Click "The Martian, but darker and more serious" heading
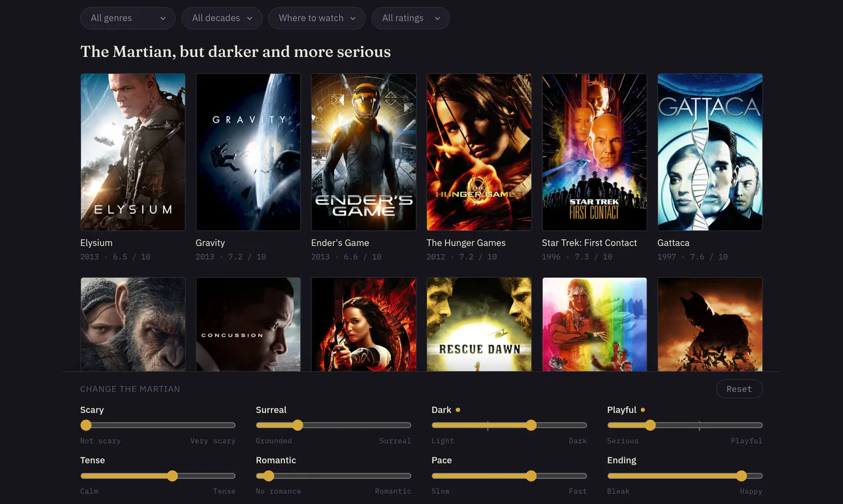 click(x=236, y=52)
